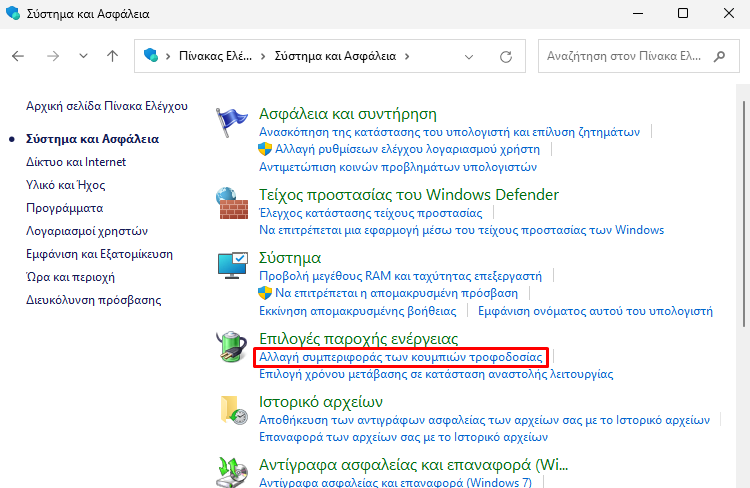
Task: Click the vertical scrollbar thumb
Action: (744, 214)
